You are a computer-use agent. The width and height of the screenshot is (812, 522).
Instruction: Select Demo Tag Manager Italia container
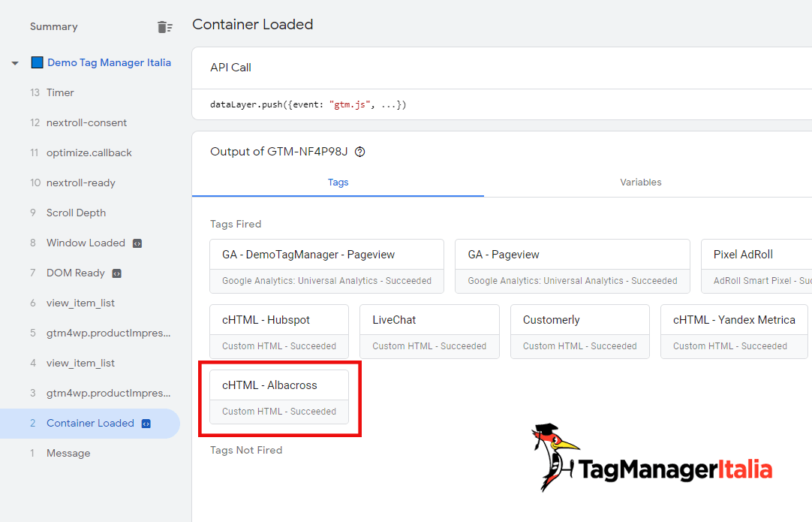point(109,63)
